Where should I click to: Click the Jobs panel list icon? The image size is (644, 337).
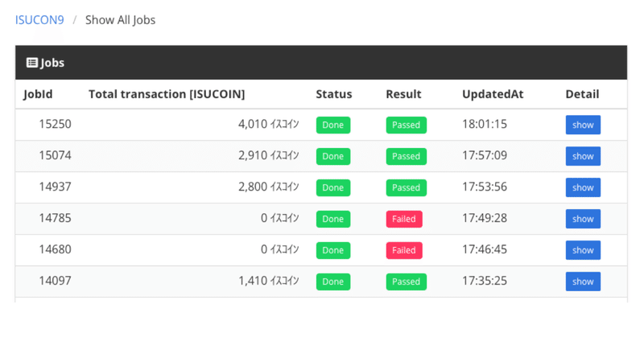point(32,63)
